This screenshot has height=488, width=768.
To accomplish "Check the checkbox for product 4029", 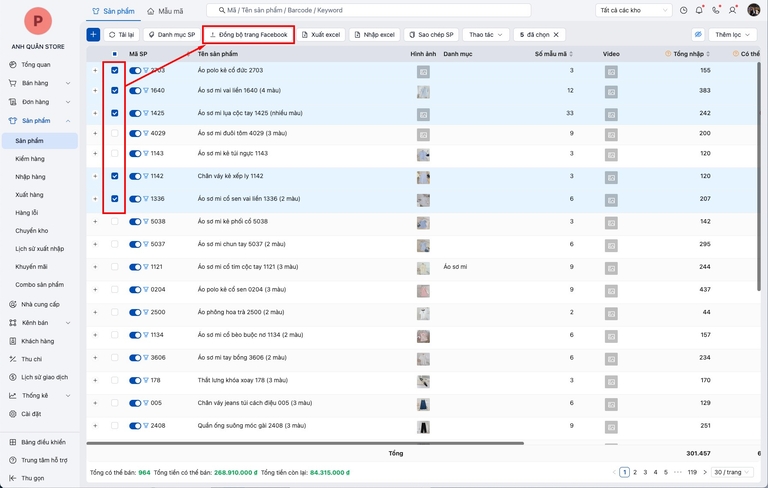I will [x=115, y=133].
